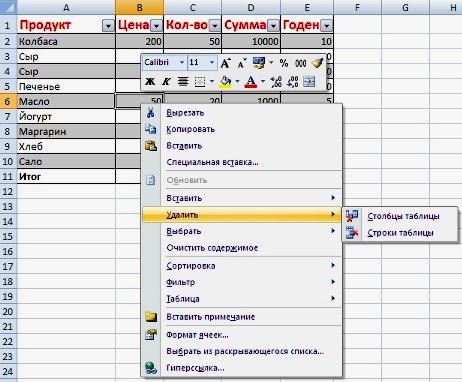
Task: Select Цена cell with value 200
Action: coord(139,41)
